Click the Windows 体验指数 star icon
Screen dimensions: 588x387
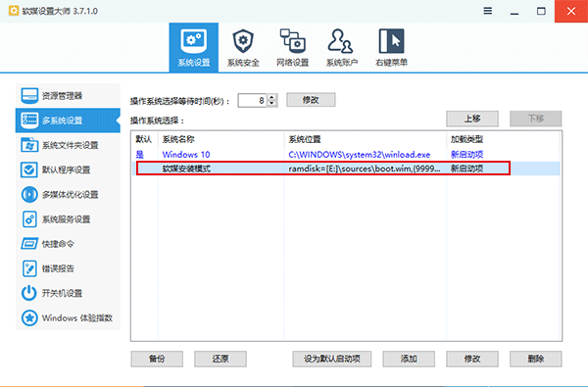click(29, 318)
